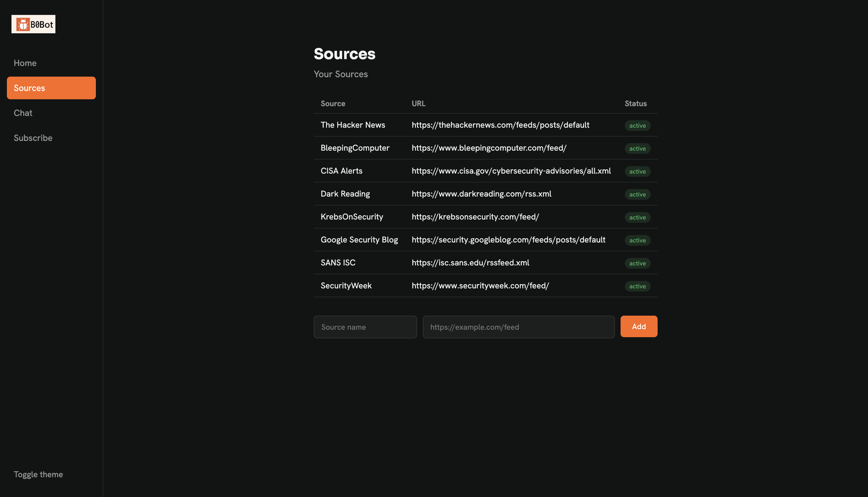This screenshot has height=497, width=868.
Task: Click the bleepingcomputer.com feed URL
Action: click(x=489, y=148)
